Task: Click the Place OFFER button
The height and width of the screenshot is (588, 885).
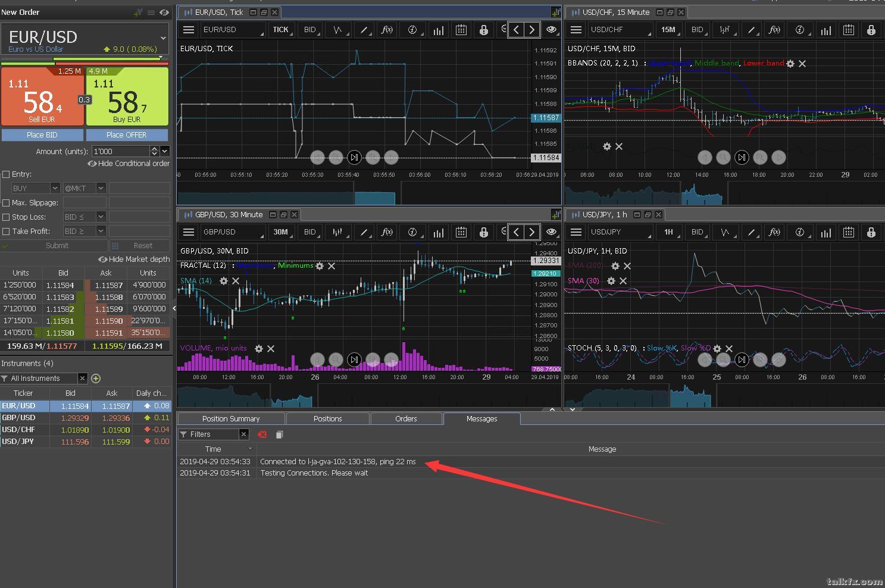Action: (x=127, y=135)
